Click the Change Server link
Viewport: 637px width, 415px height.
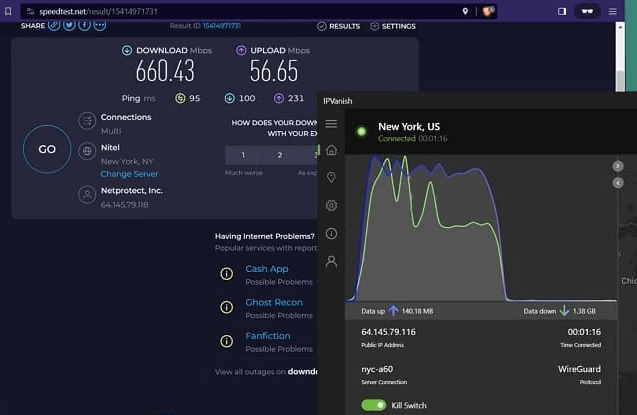coord(129,174)
